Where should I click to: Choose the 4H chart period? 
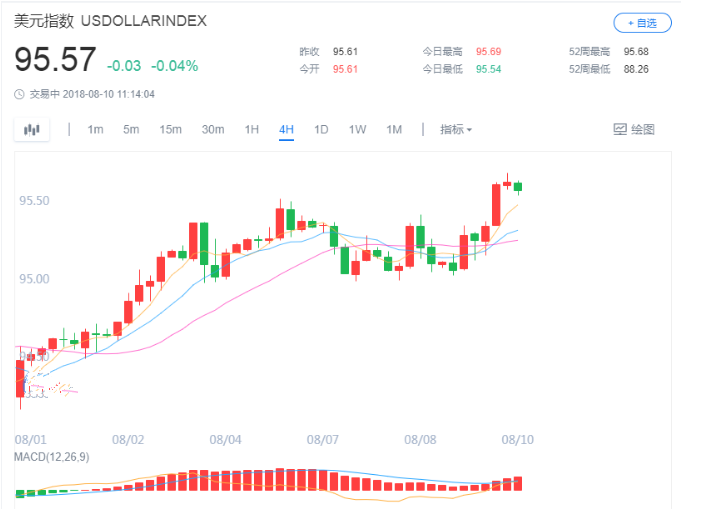tap(286, 130)
